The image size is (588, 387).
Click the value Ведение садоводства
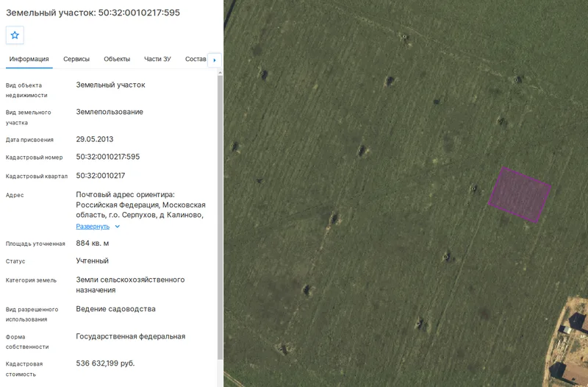pyautogui.click(x=115, y=309)
